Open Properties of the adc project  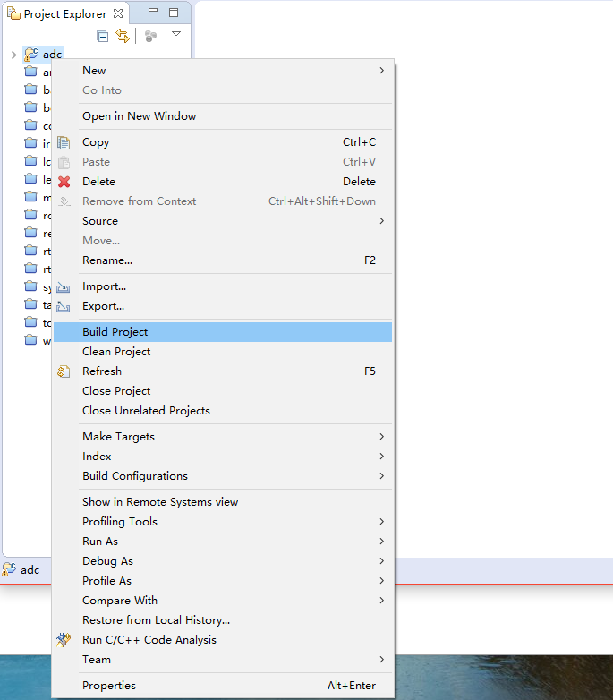coord(109,686)
